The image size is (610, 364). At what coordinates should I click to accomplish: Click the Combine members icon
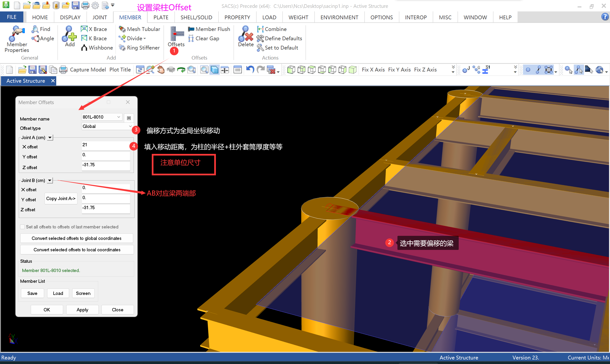272,29
